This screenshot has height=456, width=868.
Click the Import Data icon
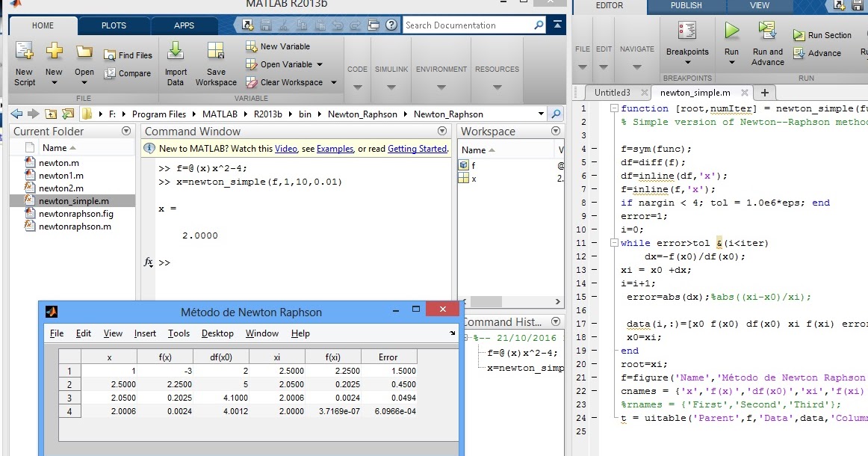(x=176, y=50)
